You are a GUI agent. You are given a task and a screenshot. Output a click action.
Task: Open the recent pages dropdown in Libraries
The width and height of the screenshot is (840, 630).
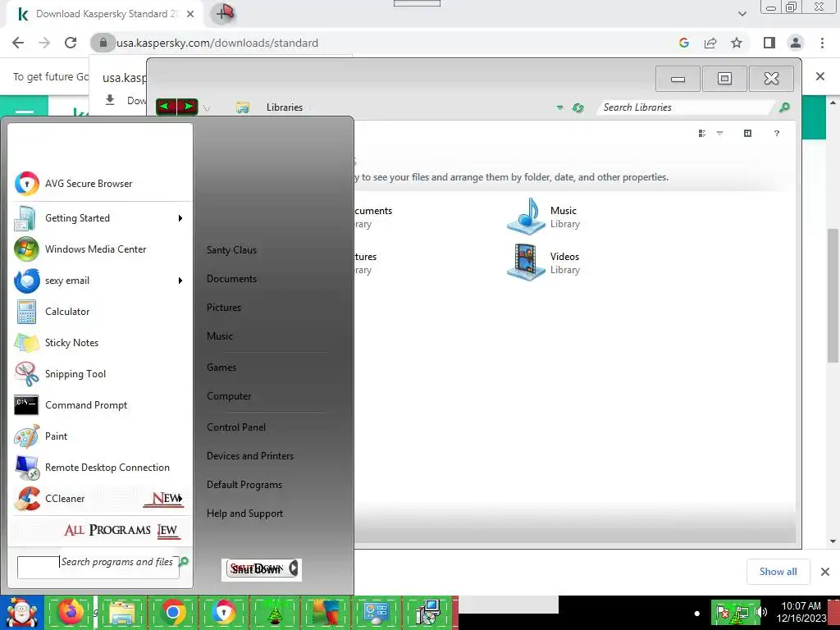pyautogui.click(x=207, y=108)
